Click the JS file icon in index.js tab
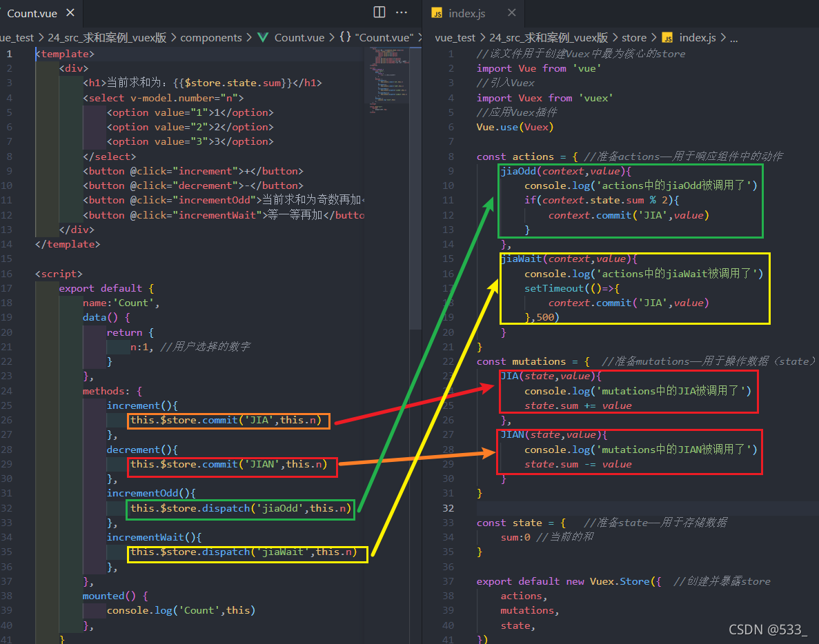 click(437, 14)
